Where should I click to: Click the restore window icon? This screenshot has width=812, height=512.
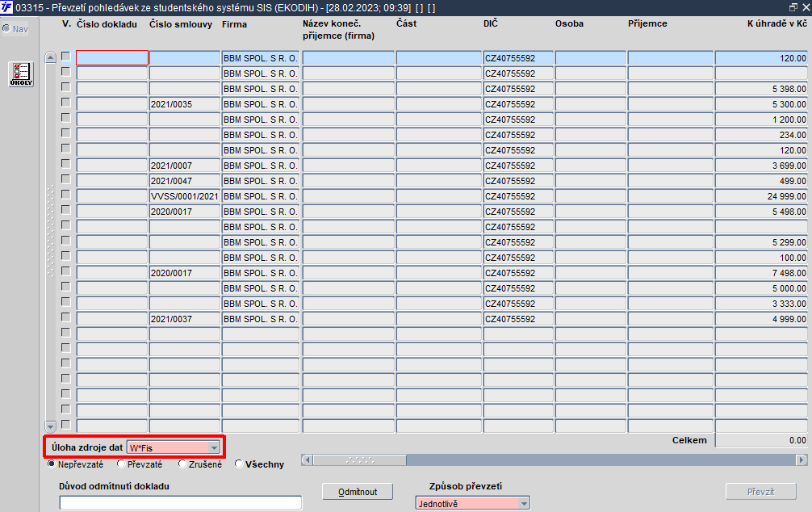[x=793, y=7]
